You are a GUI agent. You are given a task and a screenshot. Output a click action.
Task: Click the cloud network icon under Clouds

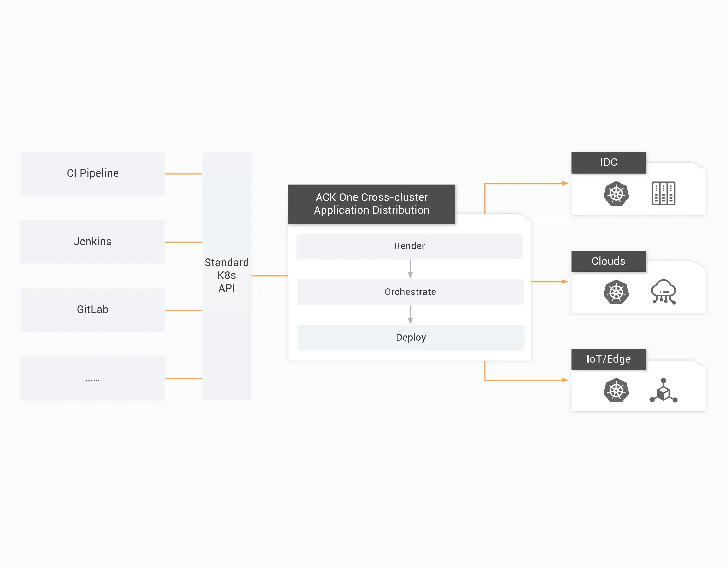(663, 292)
